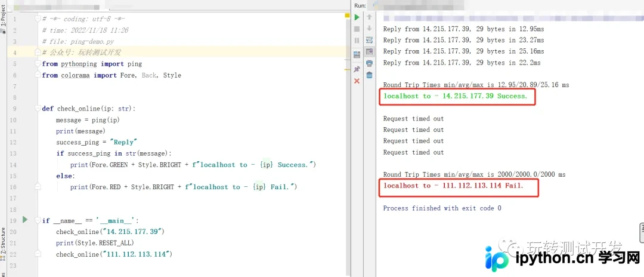The width and height of the screenshot is (644, 277).
Task: Click output 'Reply from 14.215.177.39, 29 bytes in 12.95ms'
Action: tap(463, 29)
